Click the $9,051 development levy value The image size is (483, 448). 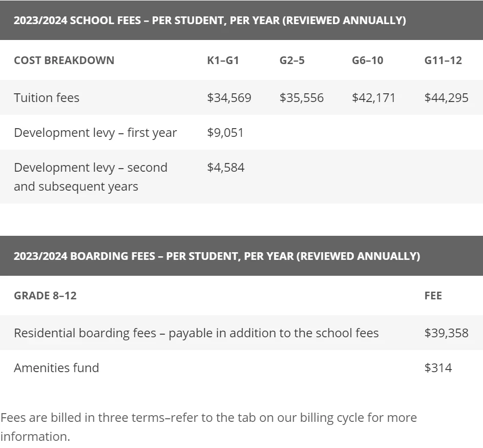225,133
